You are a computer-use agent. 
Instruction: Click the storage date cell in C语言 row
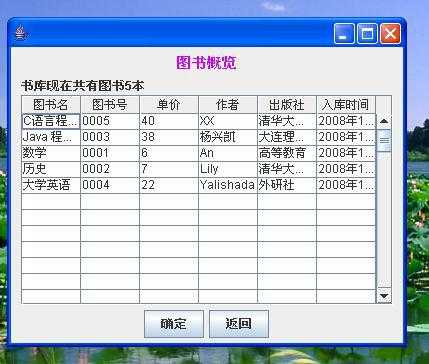point(346,121)
